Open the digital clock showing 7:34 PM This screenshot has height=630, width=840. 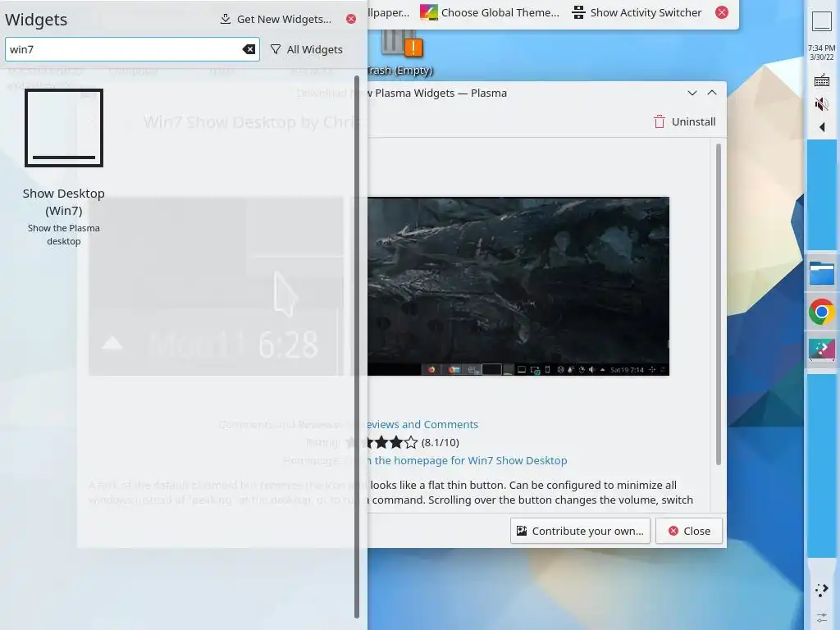coord(822,52)
